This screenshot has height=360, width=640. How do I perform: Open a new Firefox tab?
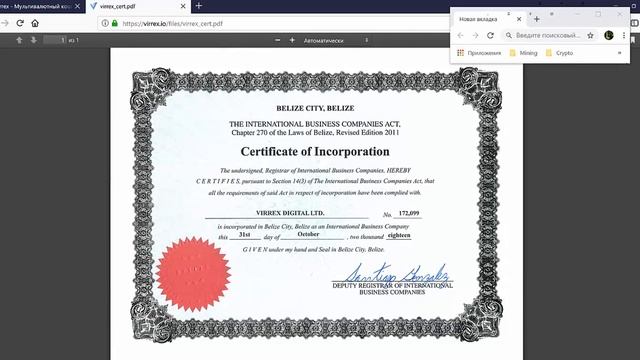(x=199, y=6)
